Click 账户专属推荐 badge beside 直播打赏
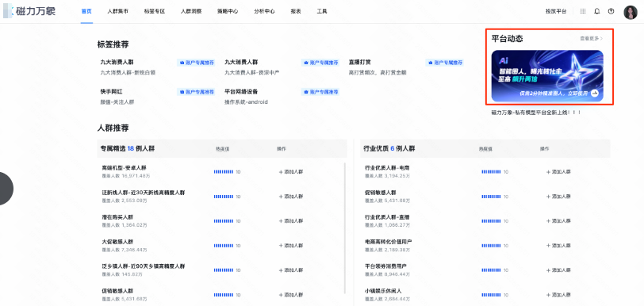Image resolution: width=644 pixels, height=306 pixels. point(444,63)
